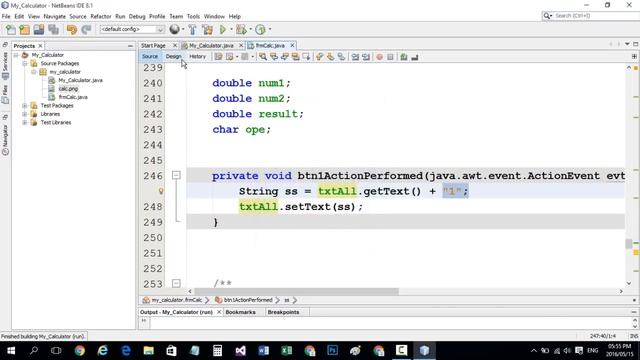This screenshot has height=360, width=640.
Task: Collapse the btn1ActionPerformed code fold
Action: click(176, 175)
